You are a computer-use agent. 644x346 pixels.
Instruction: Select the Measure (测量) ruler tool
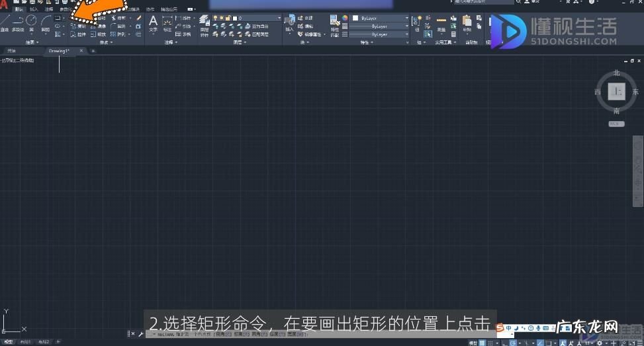441,24
